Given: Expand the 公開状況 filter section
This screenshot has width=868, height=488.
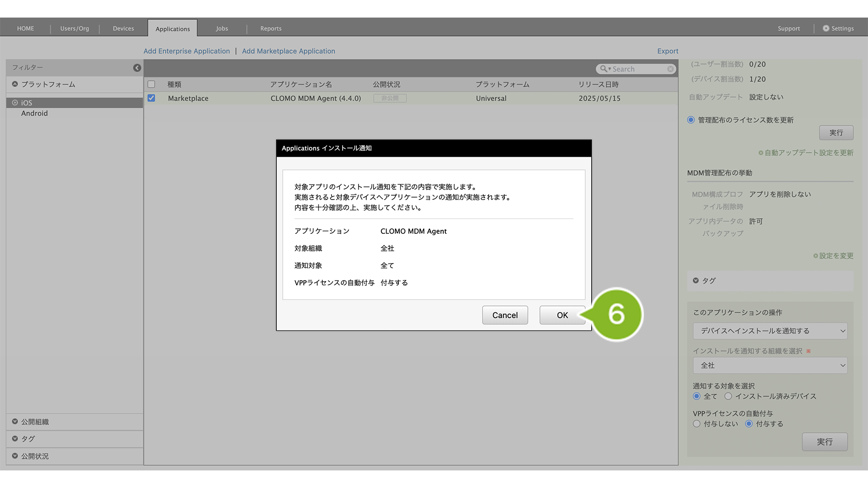Looking at the screenshot, I should (x=15, y=456).
